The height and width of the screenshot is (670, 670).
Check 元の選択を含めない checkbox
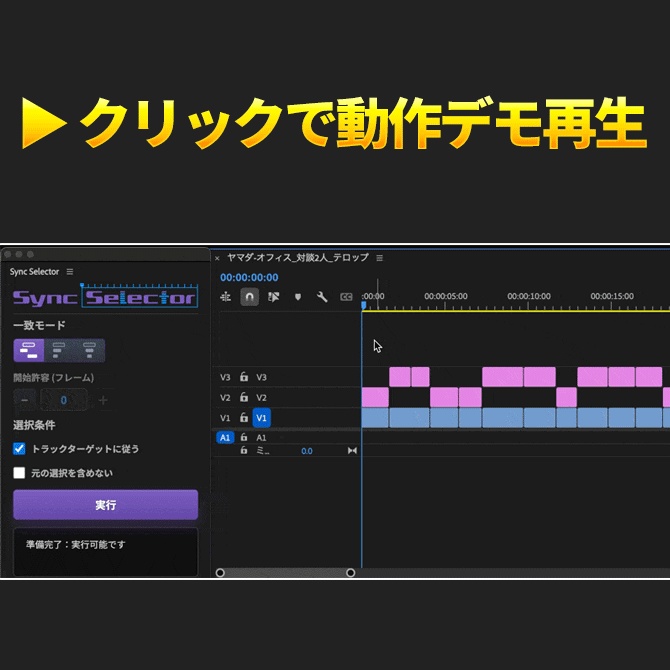19,473
